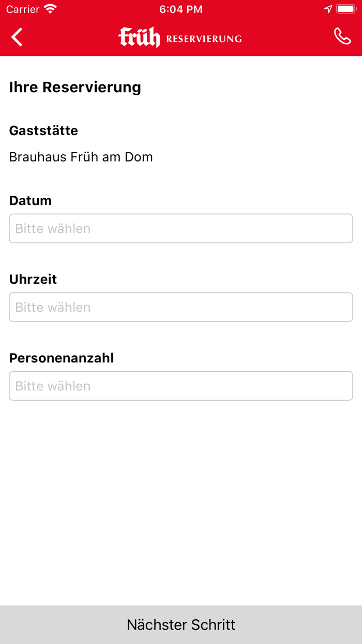This screenshot has width=362, height=644.
Task: Open the Personenanzahl selection field
Action: click(181, 386)
